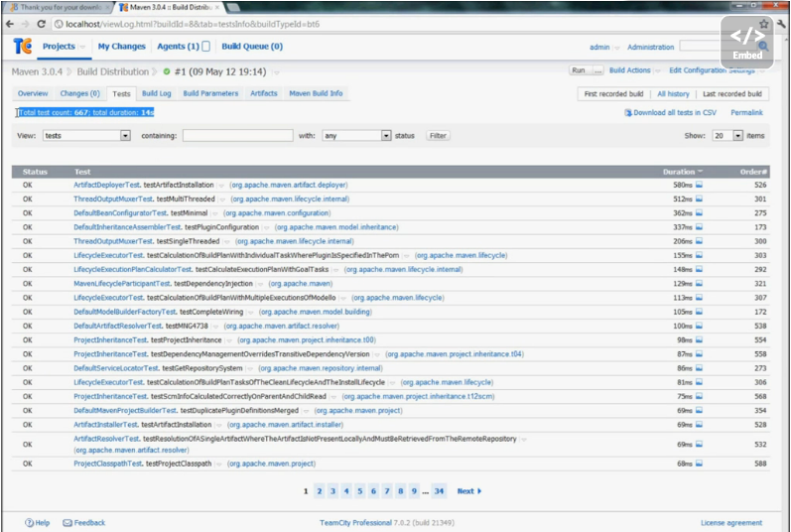The image size is (791, 532).
Task: Go to the First recorded build
Action: coord(613,94)
